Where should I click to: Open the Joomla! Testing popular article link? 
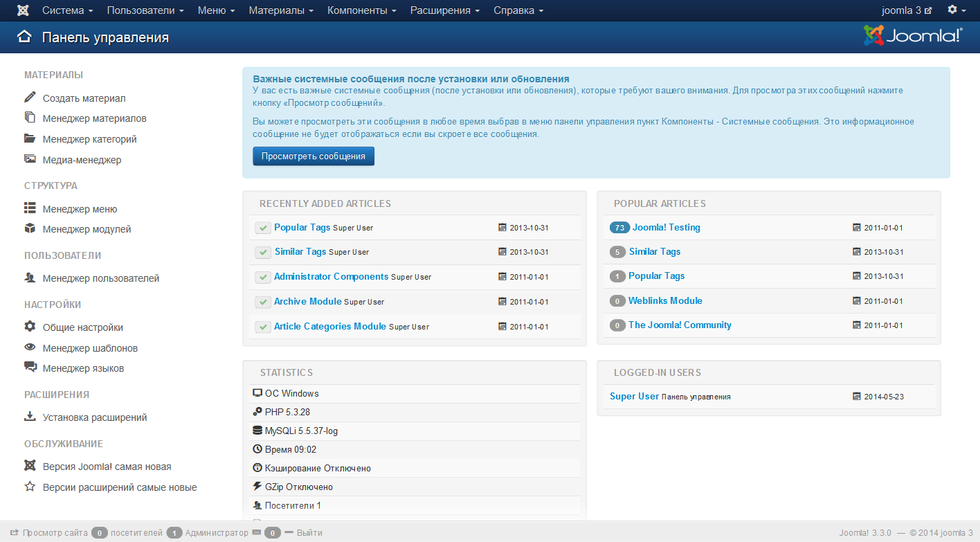pos(668,227)
